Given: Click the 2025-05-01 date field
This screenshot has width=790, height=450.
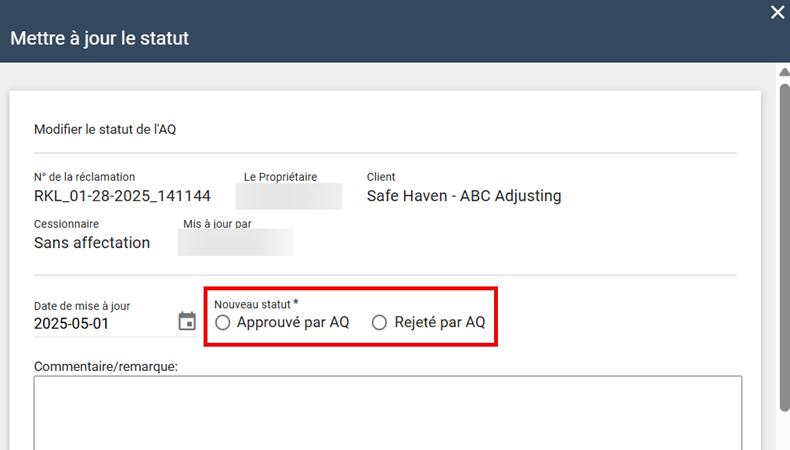Looking at the screenshot, I should [100, 324].
